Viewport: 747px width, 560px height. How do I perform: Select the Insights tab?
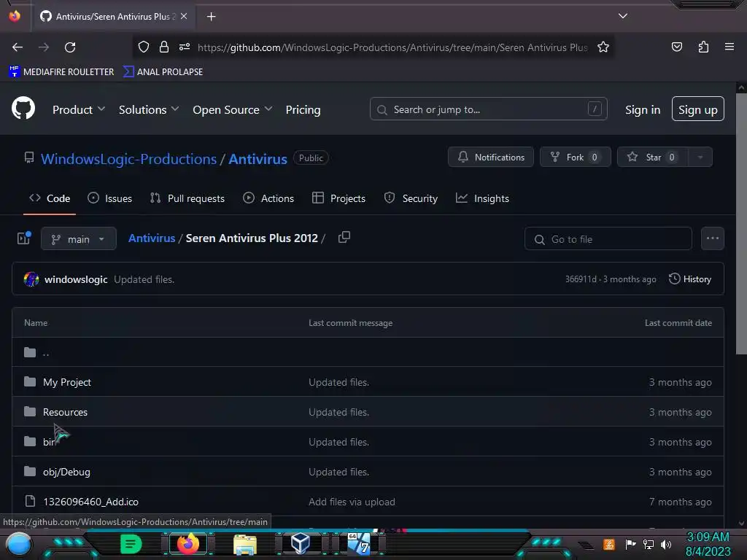pyautogui.click(x=482, y=198)
